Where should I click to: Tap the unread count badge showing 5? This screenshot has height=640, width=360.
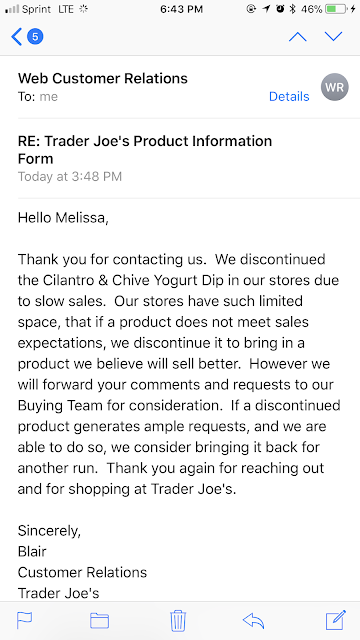(x=35, y=37)
